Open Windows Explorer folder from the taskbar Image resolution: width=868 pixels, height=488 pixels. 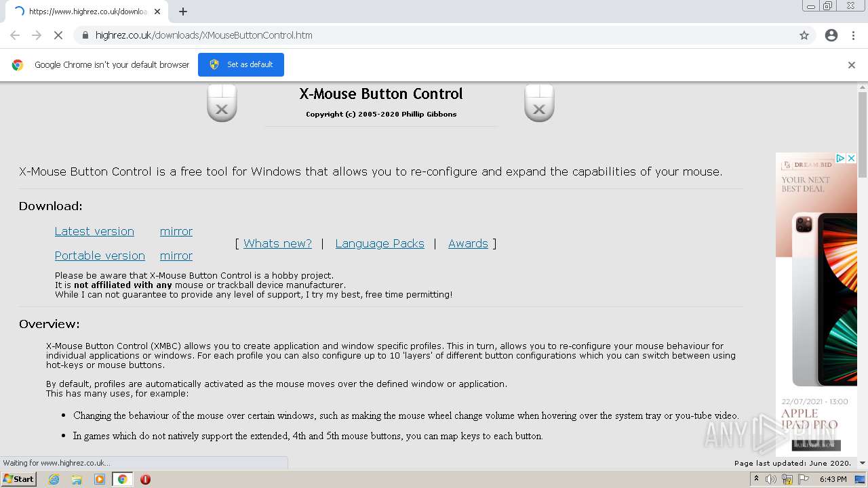tap(77, 479)
